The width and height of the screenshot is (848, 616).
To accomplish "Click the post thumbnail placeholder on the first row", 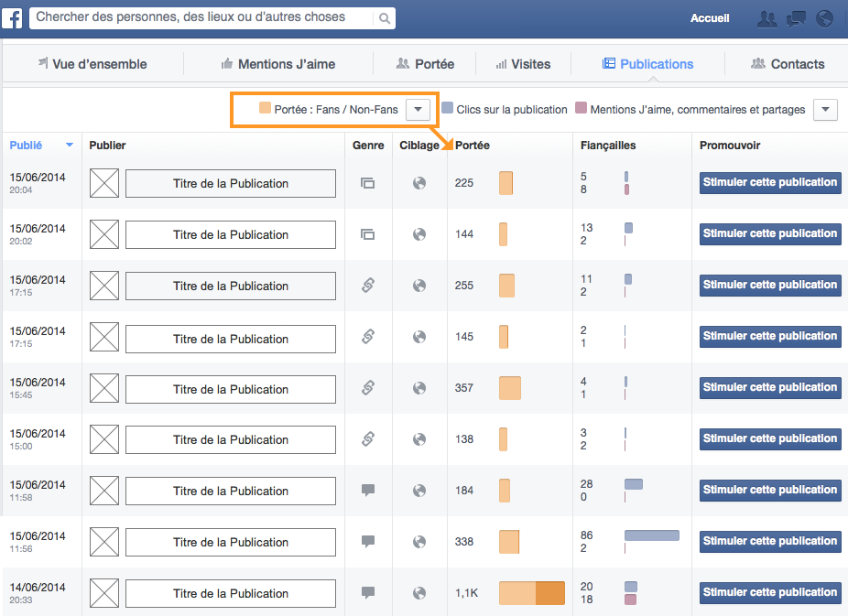I will (x=103, y=183).
